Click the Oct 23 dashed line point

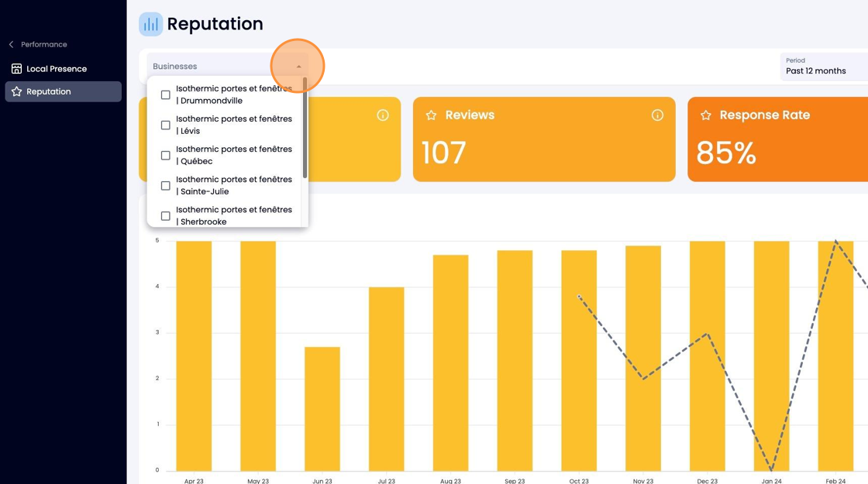(x=579, y=297)
